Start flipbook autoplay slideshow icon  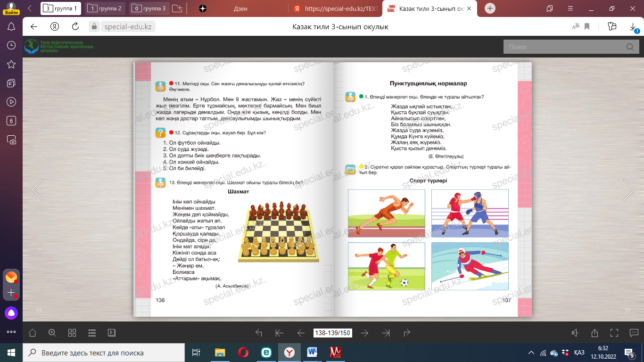[x=112, y=333]
